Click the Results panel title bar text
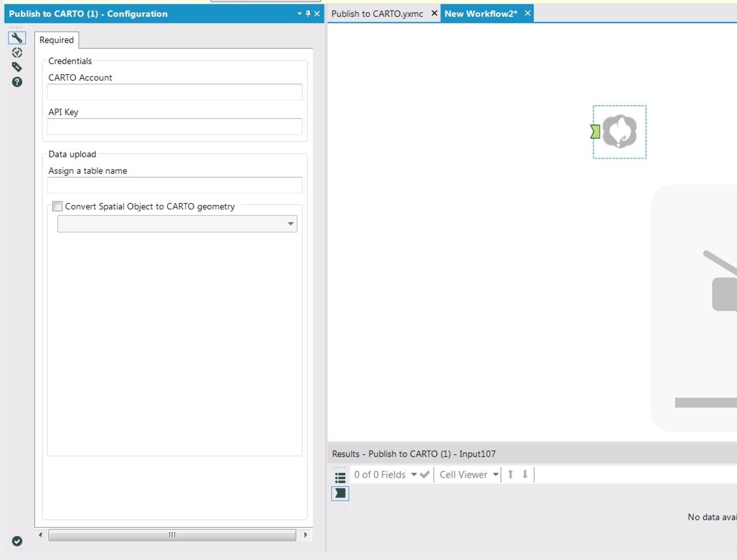Viewport: 737px width, 560px height. [x=414, y=453]
